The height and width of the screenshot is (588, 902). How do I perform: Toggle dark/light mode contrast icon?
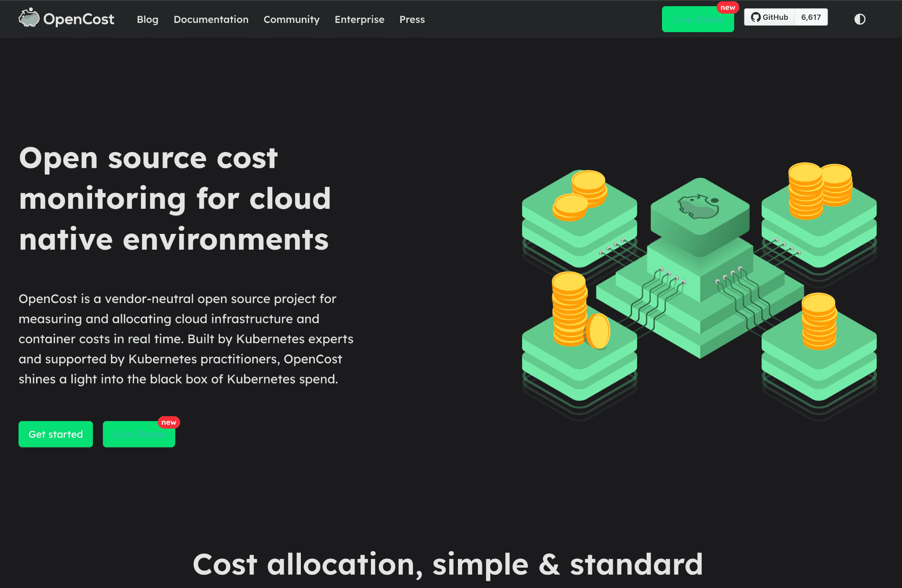point(860,19)
